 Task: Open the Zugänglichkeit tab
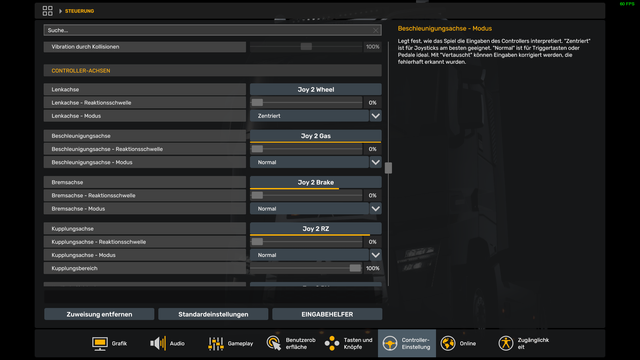tap(523, 343)
